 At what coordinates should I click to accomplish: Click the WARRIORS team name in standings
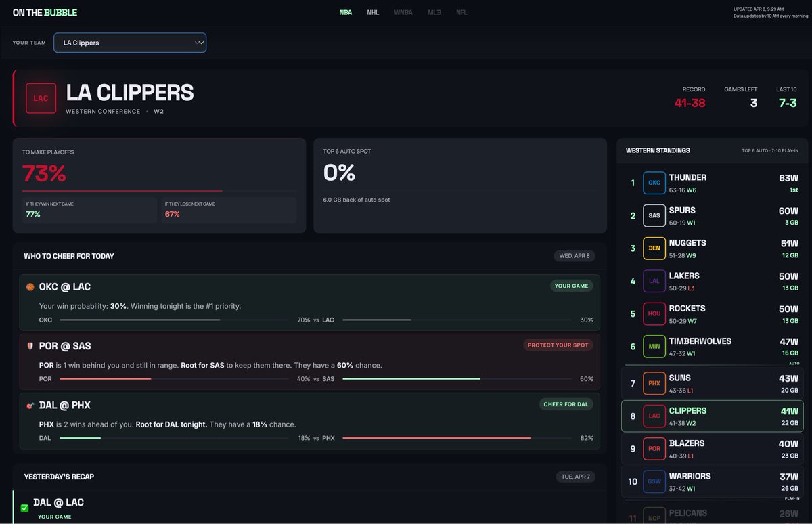[690, 476]
